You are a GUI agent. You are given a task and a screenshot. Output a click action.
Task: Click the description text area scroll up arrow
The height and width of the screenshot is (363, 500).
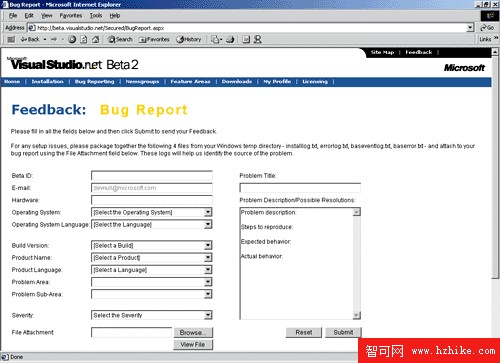point(357,212)
